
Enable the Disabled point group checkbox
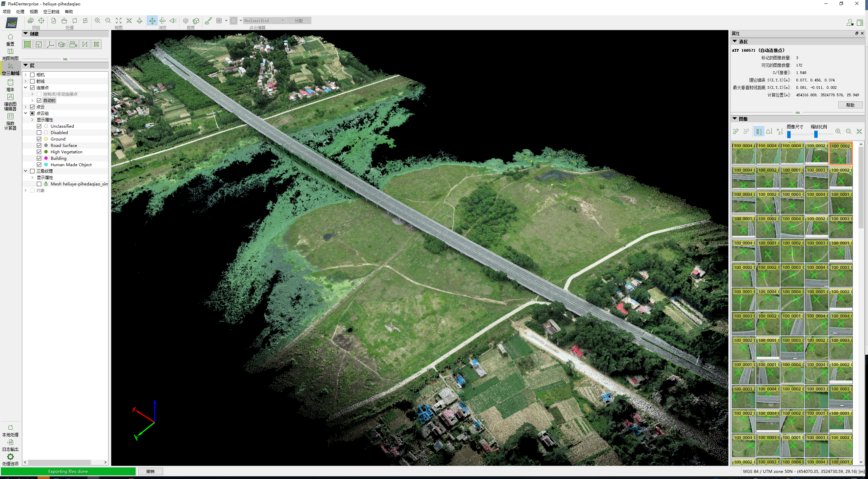[39, 133]
